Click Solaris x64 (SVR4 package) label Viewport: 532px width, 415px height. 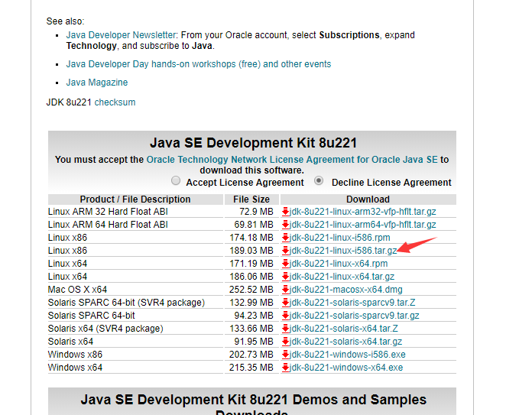(105, 329)
